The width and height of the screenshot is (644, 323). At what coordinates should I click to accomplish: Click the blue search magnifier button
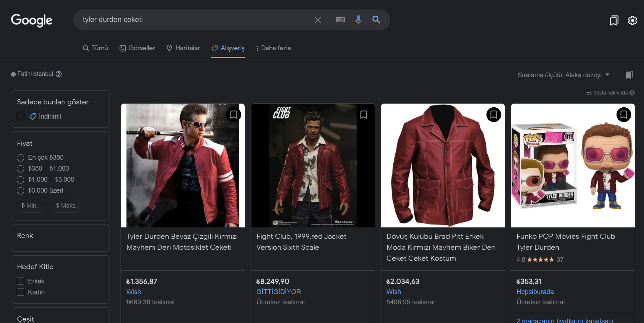tap(376, 20)
